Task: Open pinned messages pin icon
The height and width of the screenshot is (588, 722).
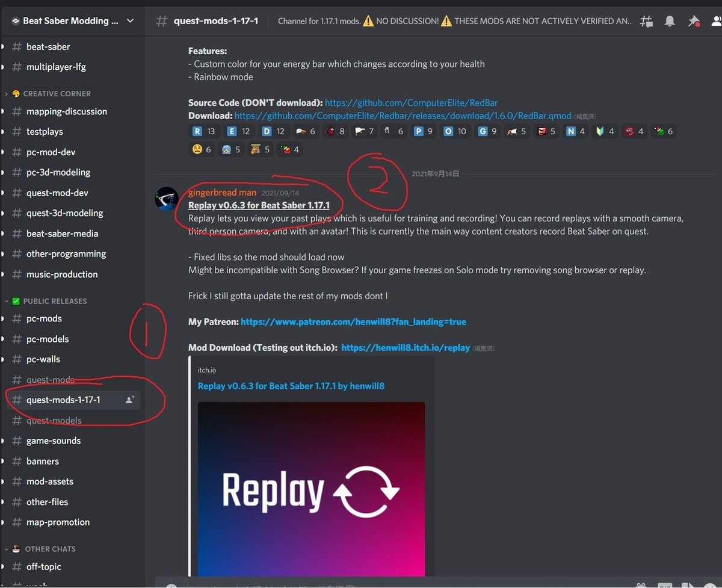Action: click(694, 21)
